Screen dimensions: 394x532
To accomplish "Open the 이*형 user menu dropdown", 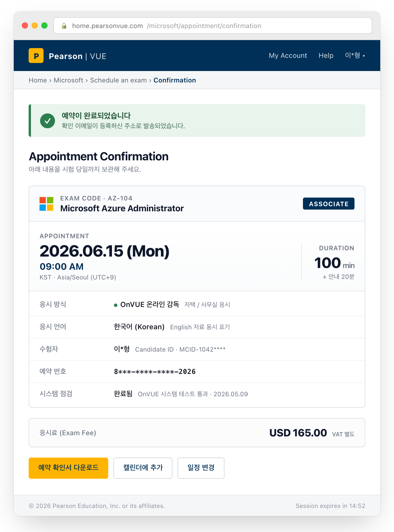I will click(355, 56).
